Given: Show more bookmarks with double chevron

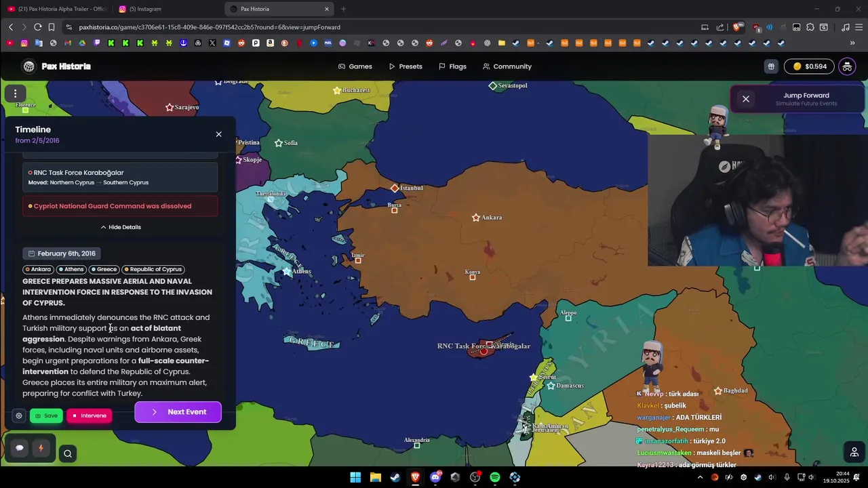Looking at the screenshot, I should (x=852, y=43).
